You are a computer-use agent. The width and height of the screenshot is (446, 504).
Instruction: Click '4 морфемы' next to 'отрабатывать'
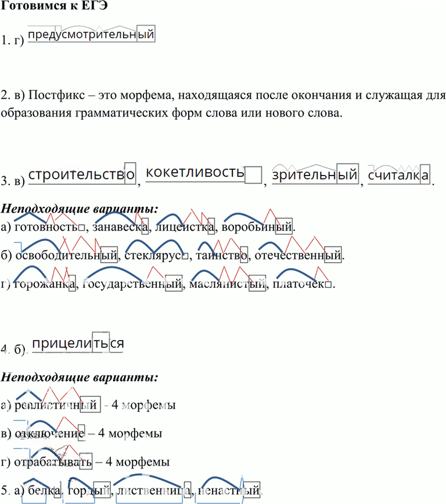click(138, 462)
